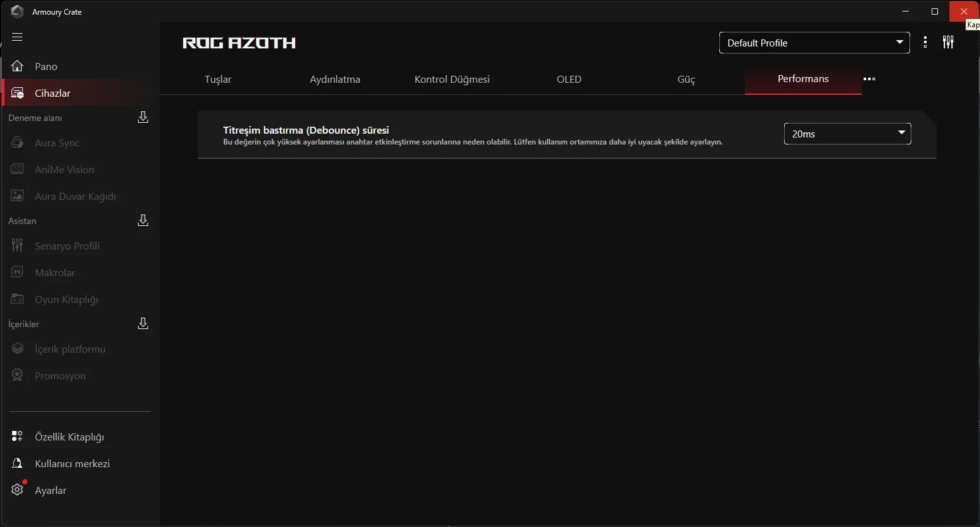Click the Aura Sync icon
980x527 pixels.
click(x=17, y=143)
